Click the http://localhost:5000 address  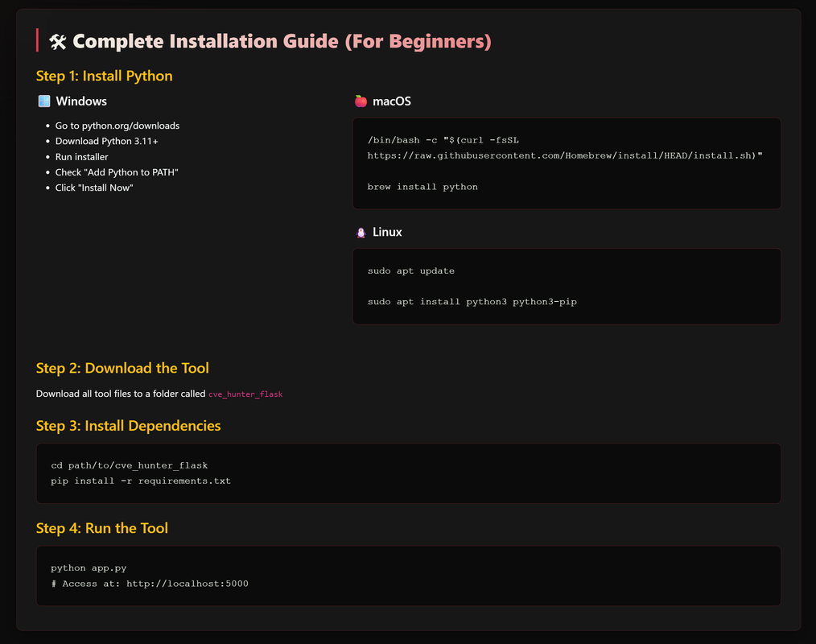tap(188, 584)
